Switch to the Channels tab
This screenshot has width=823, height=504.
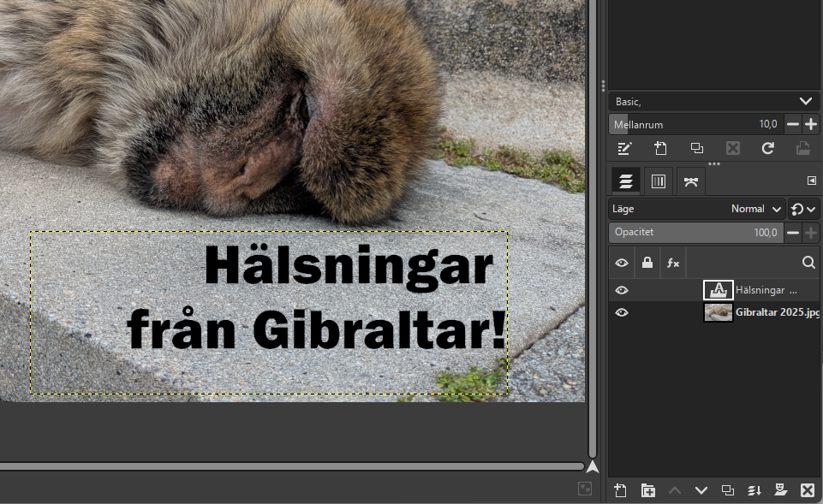(x=659, y=181)
